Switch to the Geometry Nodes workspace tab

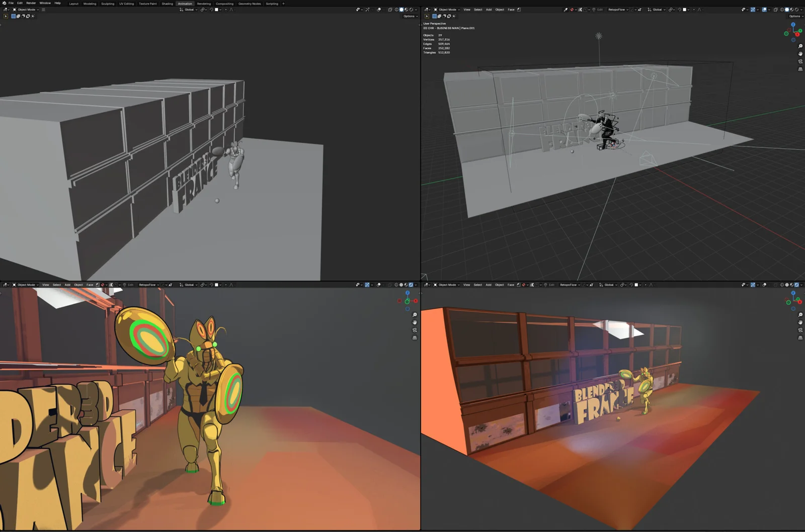tap(250, 4)
